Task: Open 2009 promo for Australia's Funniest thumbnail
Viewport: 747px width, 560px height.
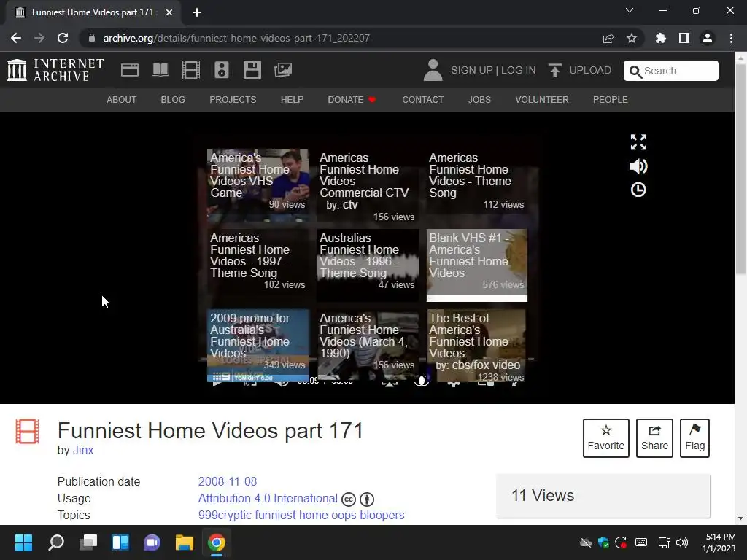Action: pyautogui.click(x=258, y=346)
